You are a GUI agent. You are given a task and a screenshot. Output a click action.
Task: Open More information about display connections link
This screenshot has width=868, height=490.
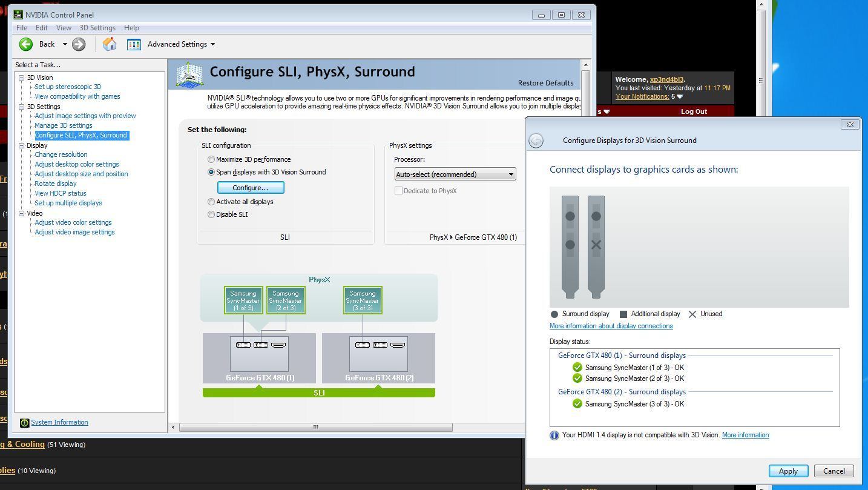(611, 326)
